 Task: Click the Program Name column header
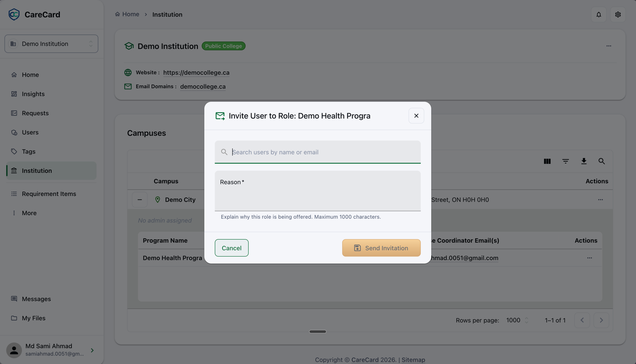(x=165, y=240)
